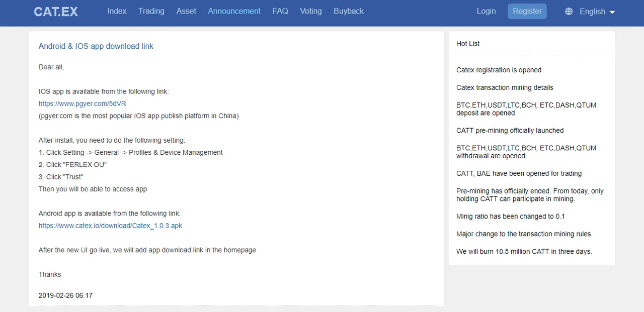
Task: Click the 'After the new UI go live' sentence
Action: (147, 250)
